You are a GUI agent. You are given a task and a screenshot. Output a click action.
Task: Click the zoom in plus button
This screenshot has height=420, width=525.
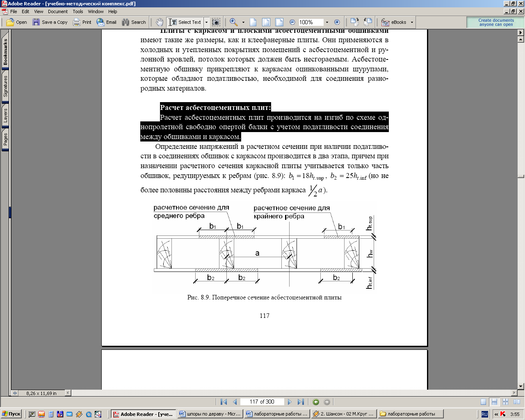pos(337,22)
